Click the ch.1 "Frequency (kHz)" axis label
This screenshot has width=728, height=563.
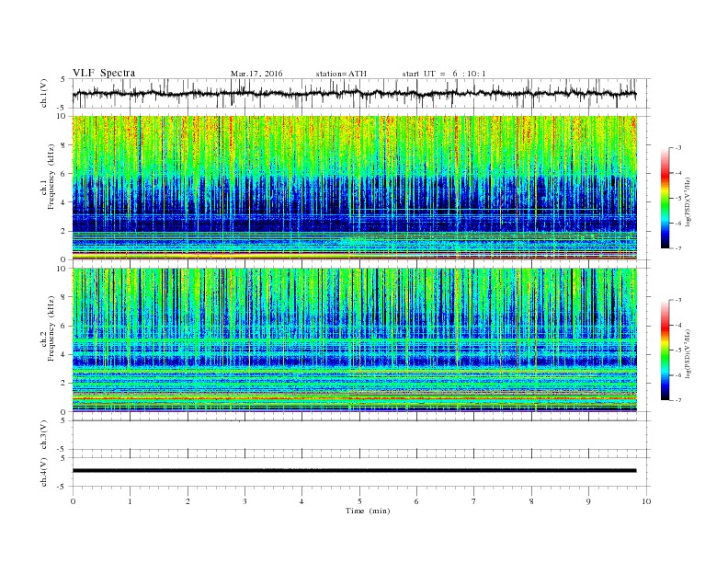point(51,177)
